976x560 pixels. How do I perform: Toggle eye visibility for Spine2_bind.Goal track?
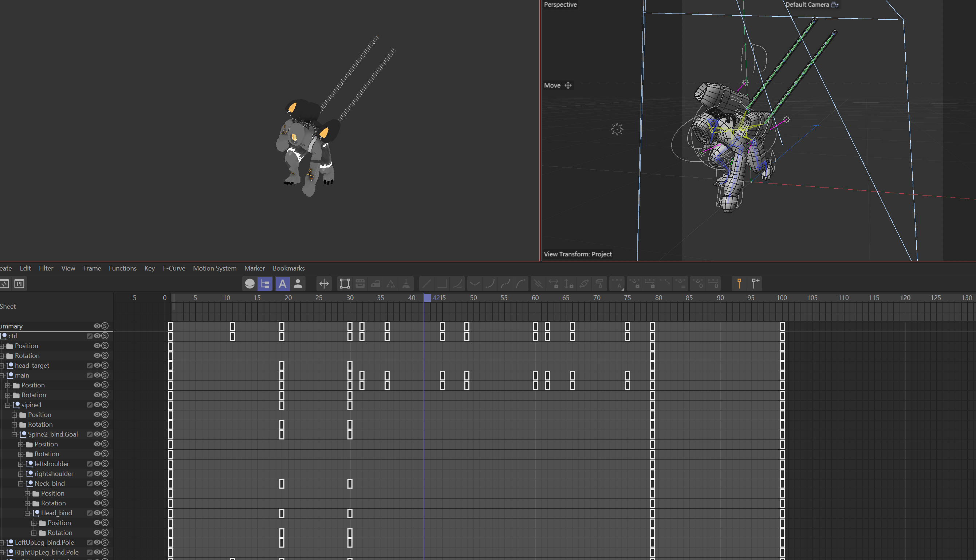tap(97, 434)
